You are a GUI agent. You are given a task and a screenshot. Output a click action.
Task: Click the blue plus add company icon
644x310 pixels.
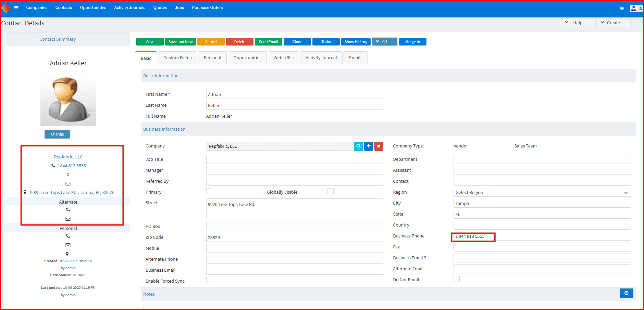[369, 146]
